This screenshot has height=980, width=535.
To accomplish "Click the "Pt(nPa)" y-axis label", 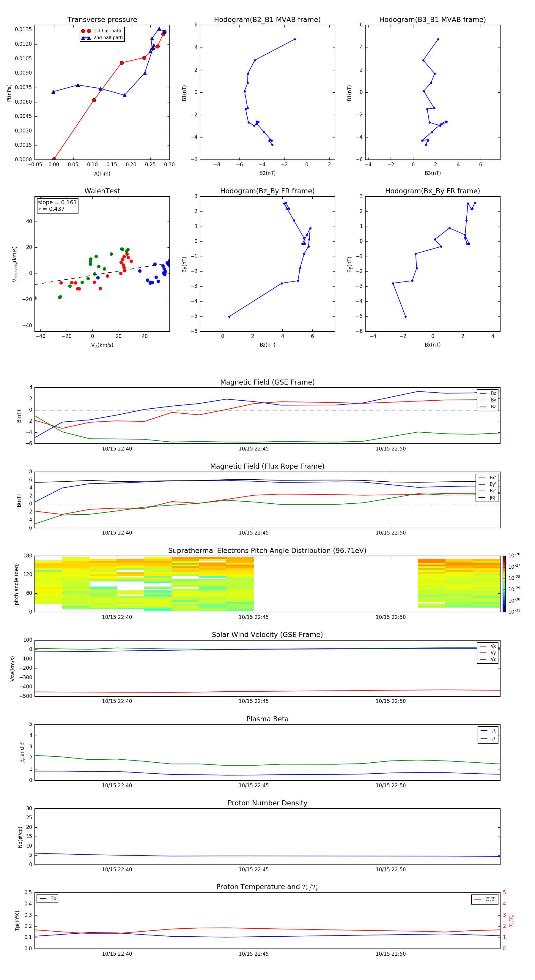I will 9,92.
